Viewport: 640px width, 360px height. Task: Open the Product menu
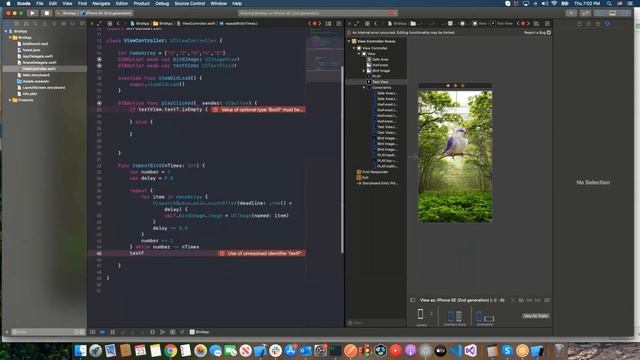(x=142, y=3)
